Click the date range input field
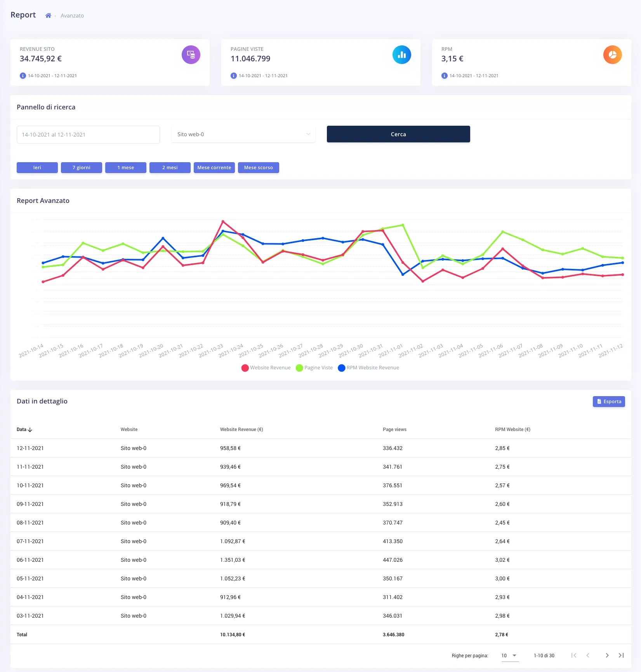641x672 pixels. pyautogui.click(x=88, y=135)
